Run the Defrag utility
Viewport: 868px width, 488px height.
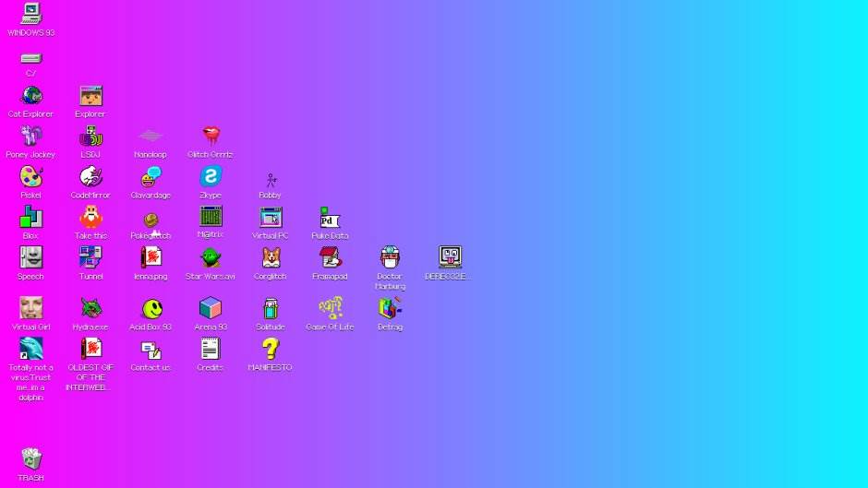click(390, 308)
